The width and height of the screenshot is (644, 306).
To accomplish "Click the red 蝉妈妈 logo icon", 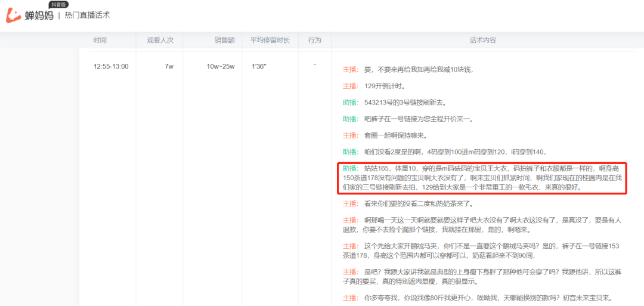I will pos(14,16).
